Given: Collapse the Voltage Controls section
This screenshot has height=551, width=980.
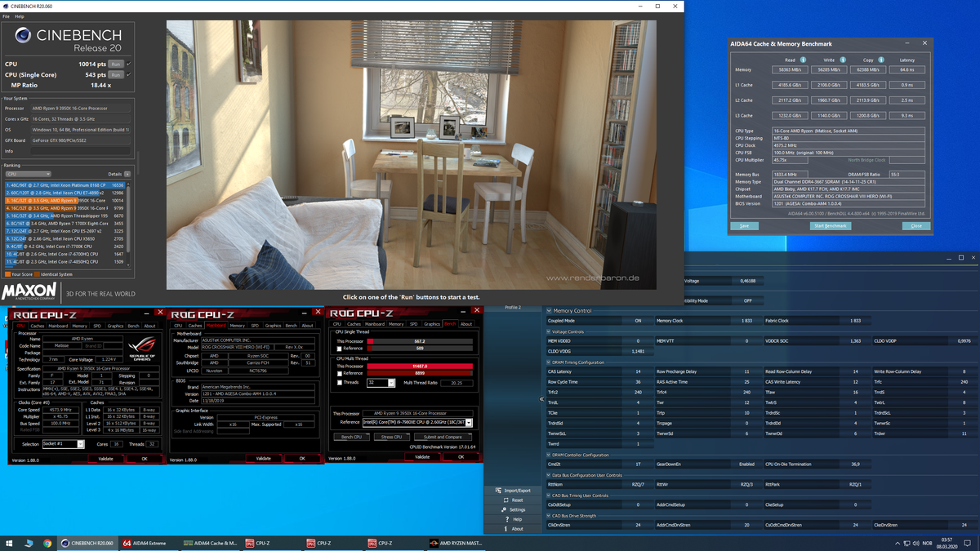Looking at the screenshot, I should (x=549, y=331).
